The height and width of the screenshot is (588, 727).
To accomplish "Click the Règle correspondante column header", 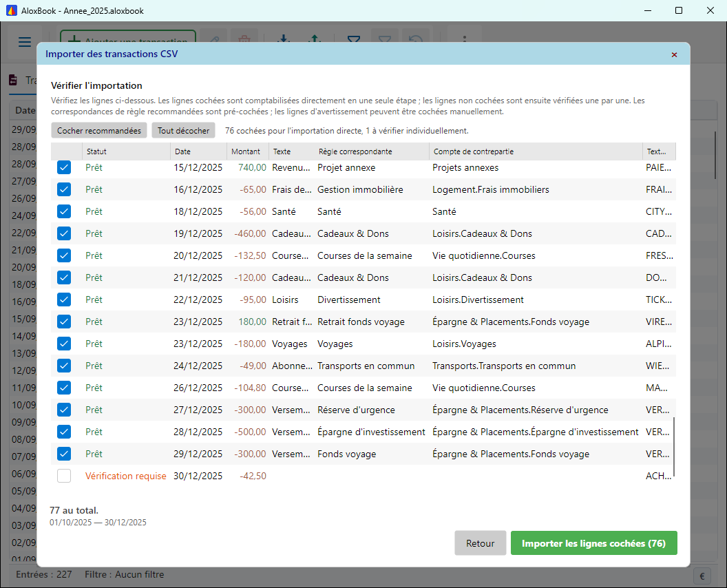I will tap(371, 151).
